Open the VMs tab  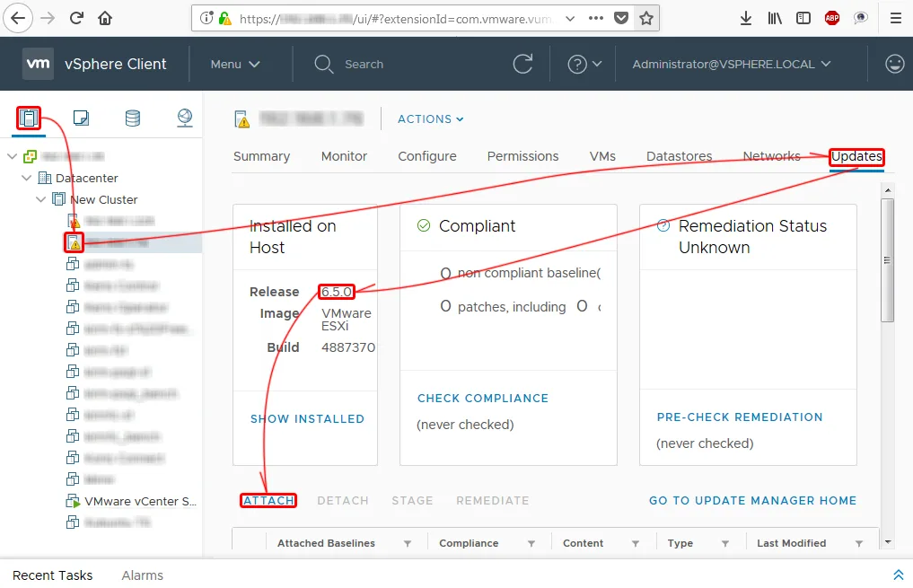(x=602, y=156)
